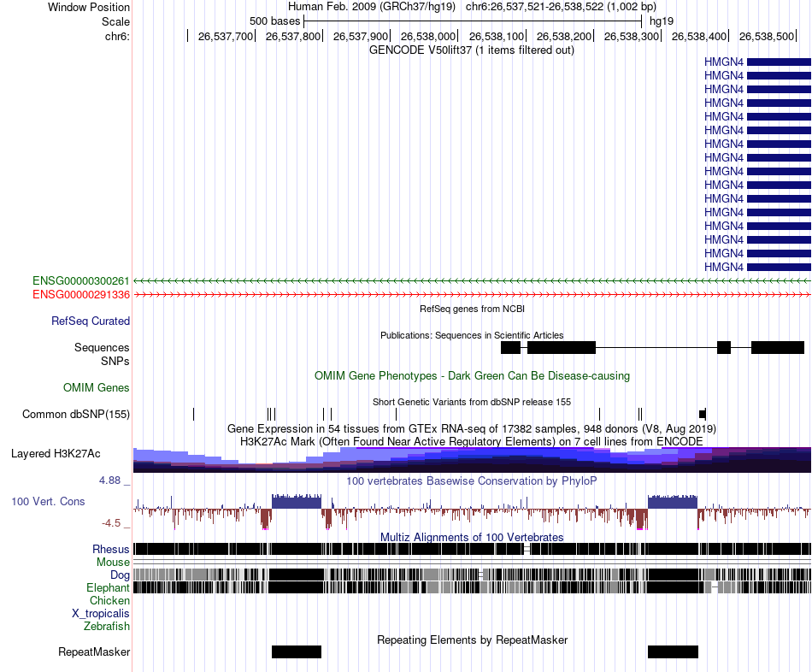Image resolution: width=812 pixels, height=672 pixels.
Task: Open the RefSeq Curated track label
Action: pos(91,321)
